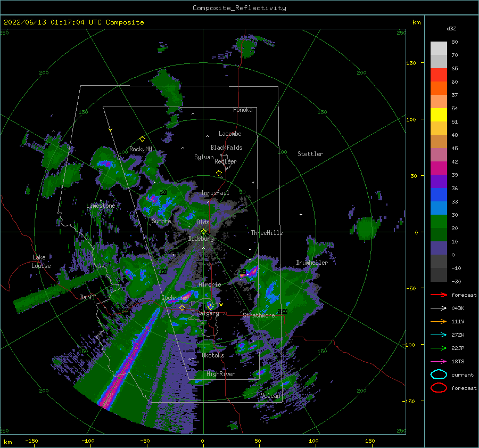
Task: Click the yellow 51 dBZ legend swatch
Action: pos(439,115)
